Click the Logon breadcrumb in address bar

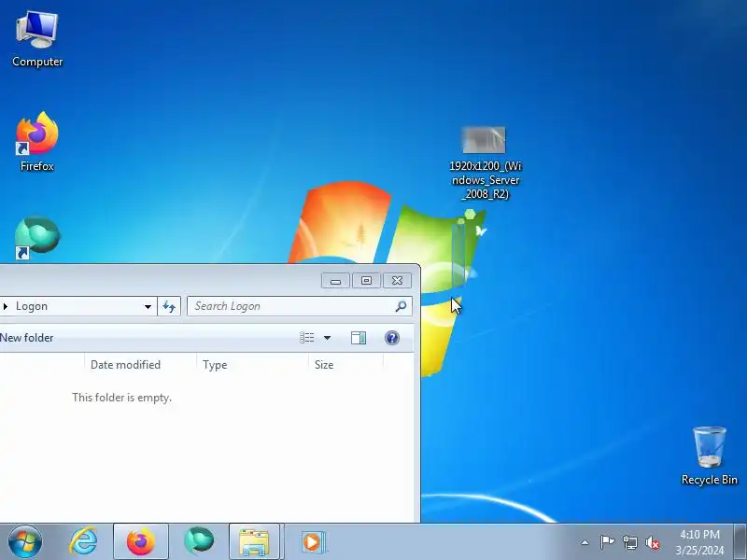[32, 306]
